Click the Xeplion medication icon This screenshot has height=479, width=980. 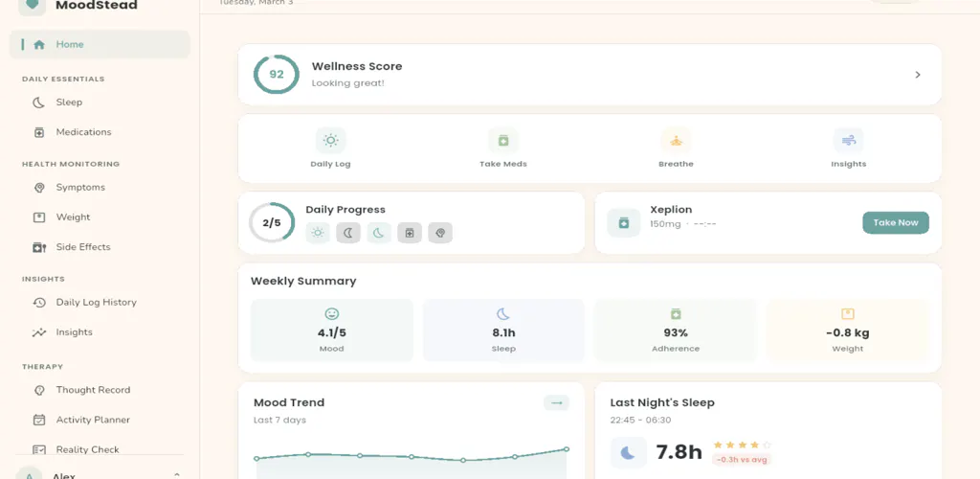(x=624, y=222)
